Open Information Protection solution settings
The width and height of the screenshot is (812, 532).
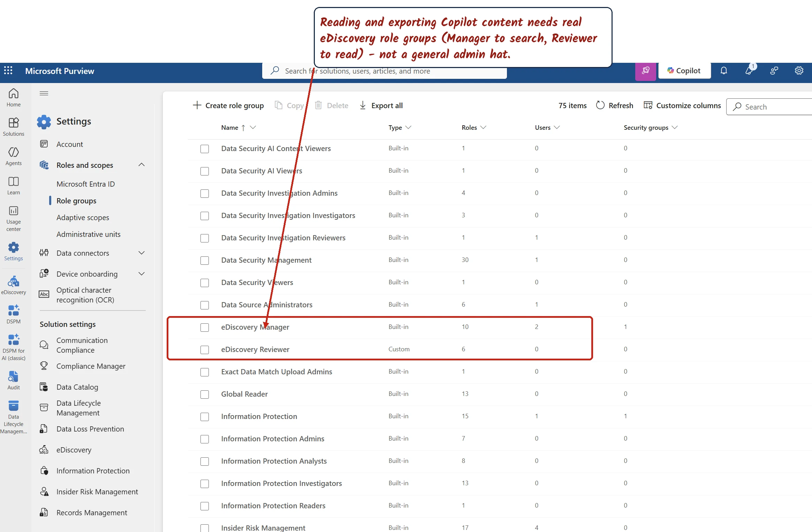pos(93,471)
